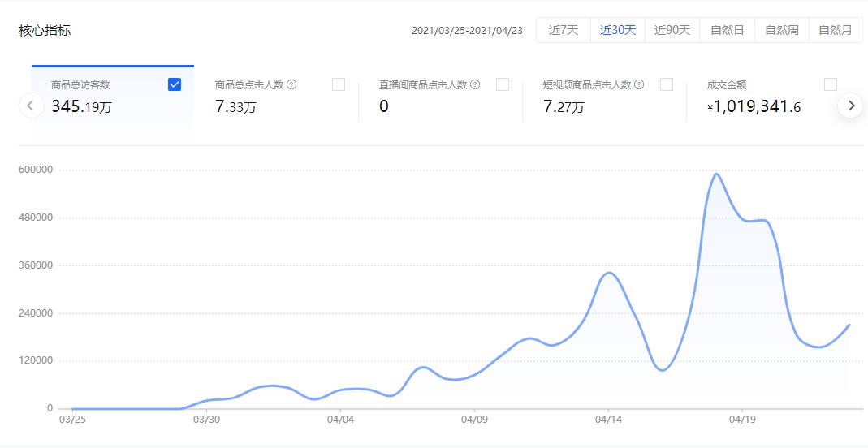Click the chart peak at 04/14
Screen dimensions: 868x448
tap(609, 273)
